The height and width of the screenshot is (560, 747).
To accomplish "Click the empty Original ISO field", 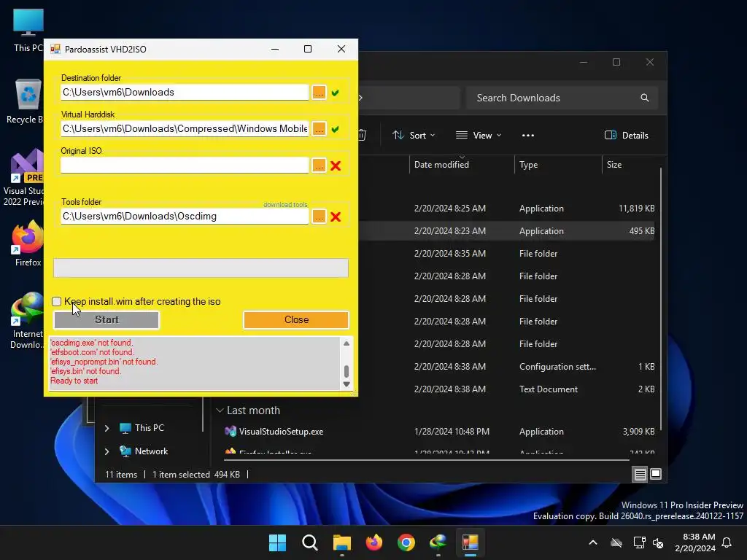I will pos(185,166).
